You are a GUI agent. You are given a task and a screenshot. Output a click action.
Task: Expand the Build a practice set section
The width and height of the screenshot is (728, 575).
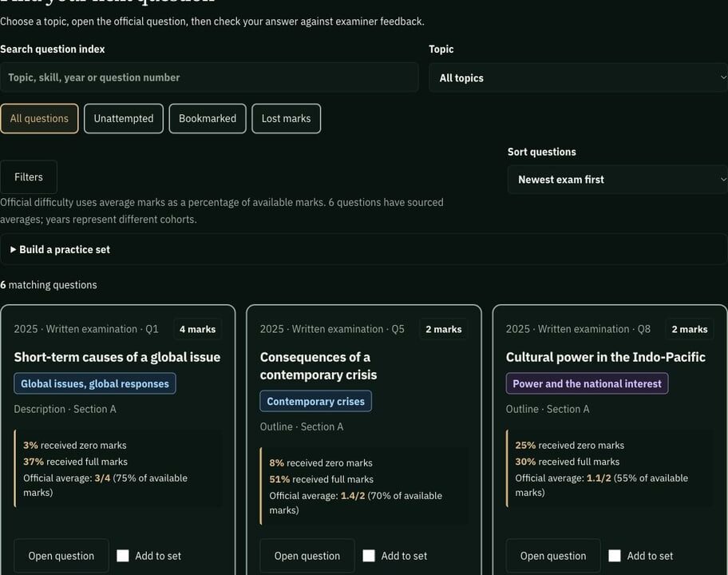coord(363,249)
